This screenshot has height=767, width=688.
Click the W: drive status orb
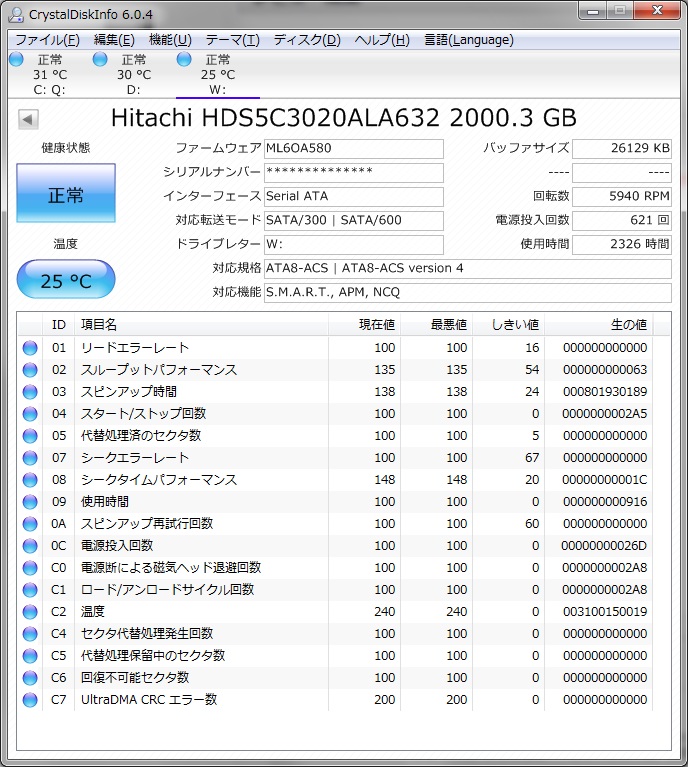point(184,60)
